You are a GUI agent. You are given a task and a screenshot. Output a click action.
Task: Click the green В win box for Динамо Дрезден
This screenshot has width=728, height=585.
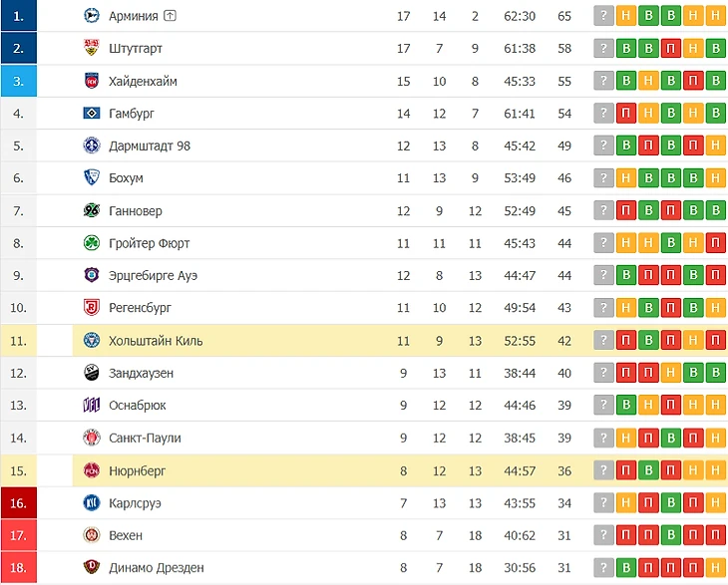[626, 567]
